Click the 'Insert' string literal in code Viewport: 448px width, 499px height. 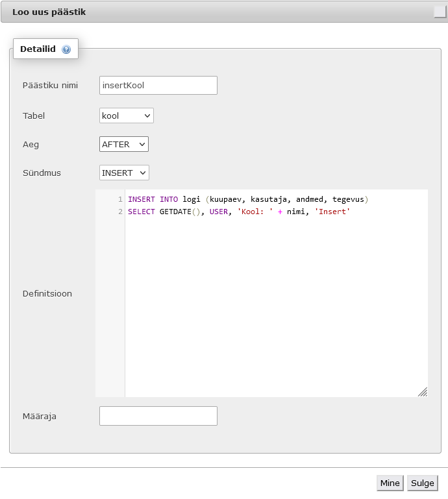coord(332,212)
